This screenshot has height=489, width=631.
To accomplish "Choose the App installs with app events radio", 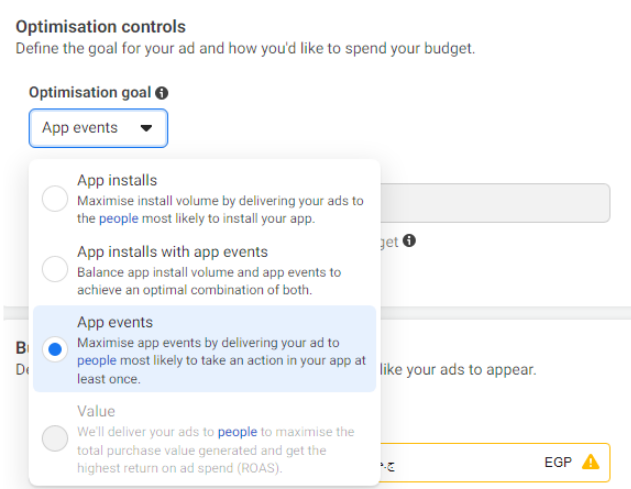I will tap(55, 269).
